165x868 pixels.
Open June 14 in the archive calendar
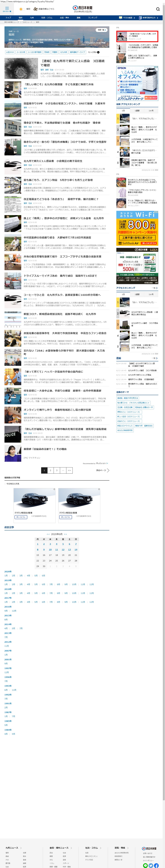(76, 550)
